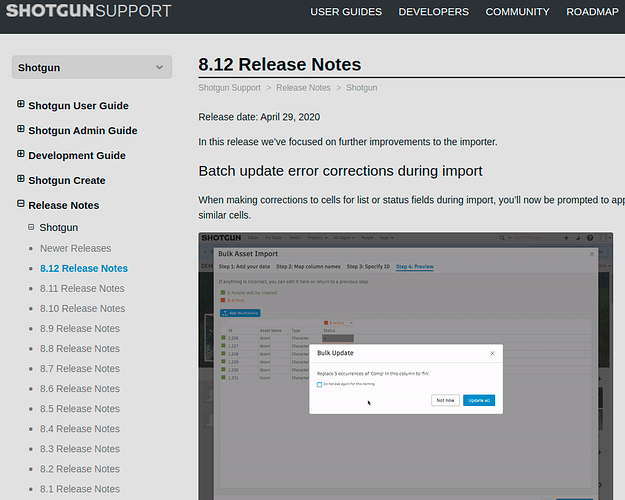Click the 'Release date: April 29, 2020' text
This screenshot has height=500, width=625.
(259, 117)
